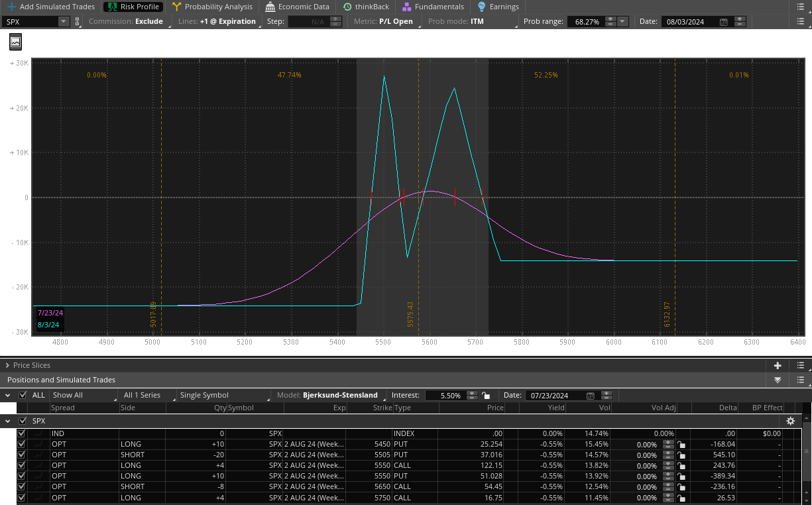
Task: Click the Prob range 68.27% input field
Action: tap(587, 21)
